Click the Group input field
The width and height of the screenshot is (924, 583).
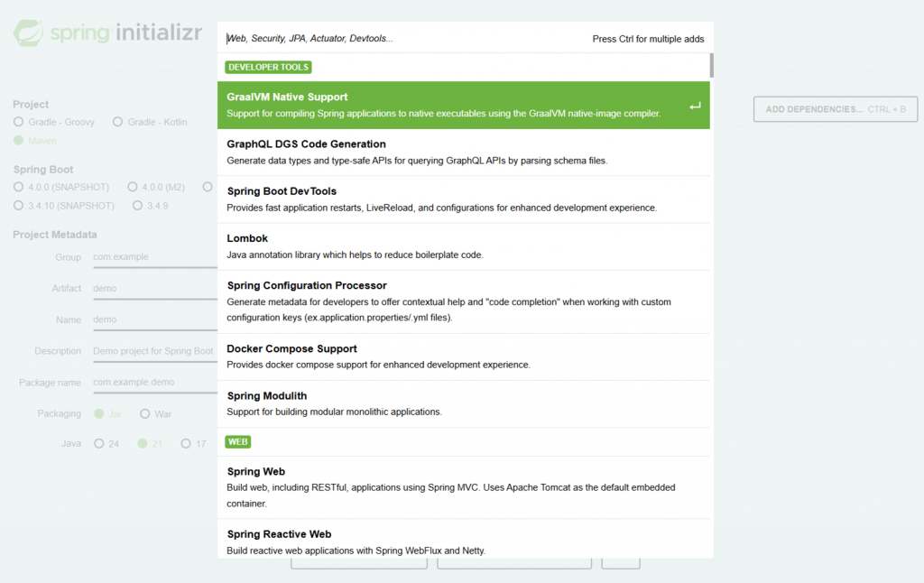(155, 257)
